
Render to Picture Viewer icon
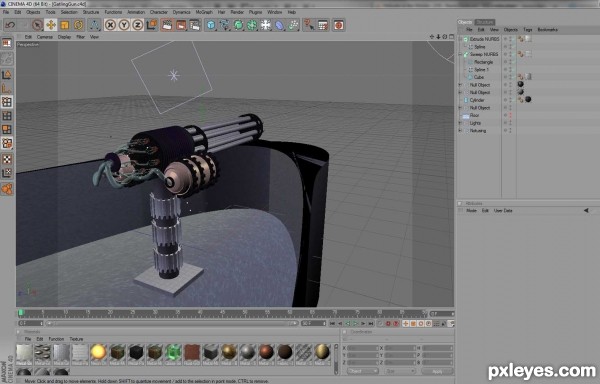pos(181,25)
